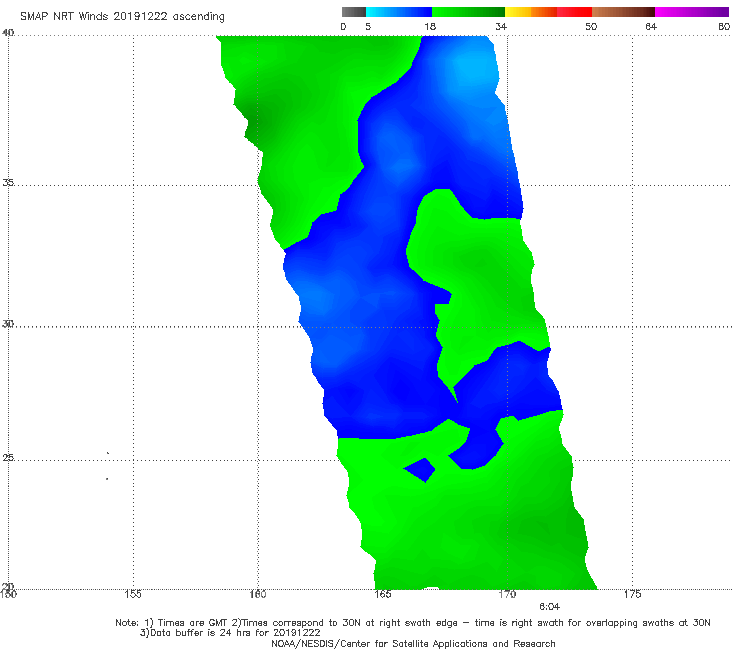Viewport: 740px width, 650px height.
Task: Click the cyan-blue segment of the color bar
Action: [399, 12]
